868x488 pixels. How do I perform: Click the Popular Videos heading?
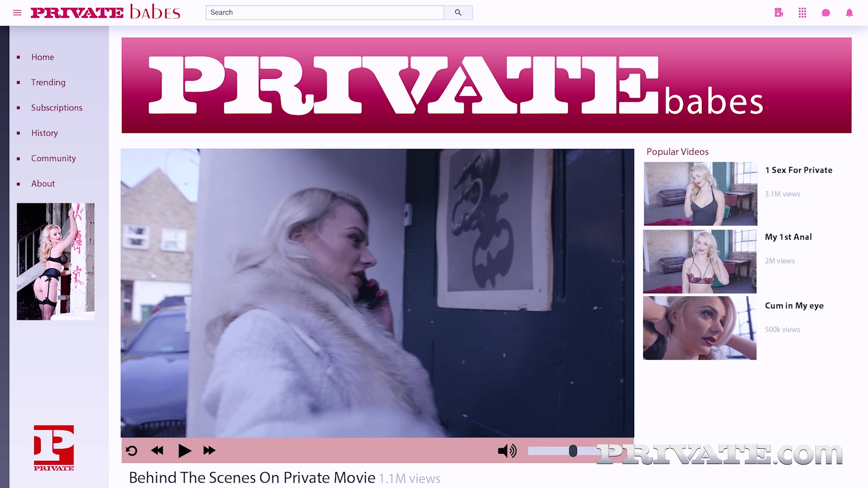click(677, 152)
